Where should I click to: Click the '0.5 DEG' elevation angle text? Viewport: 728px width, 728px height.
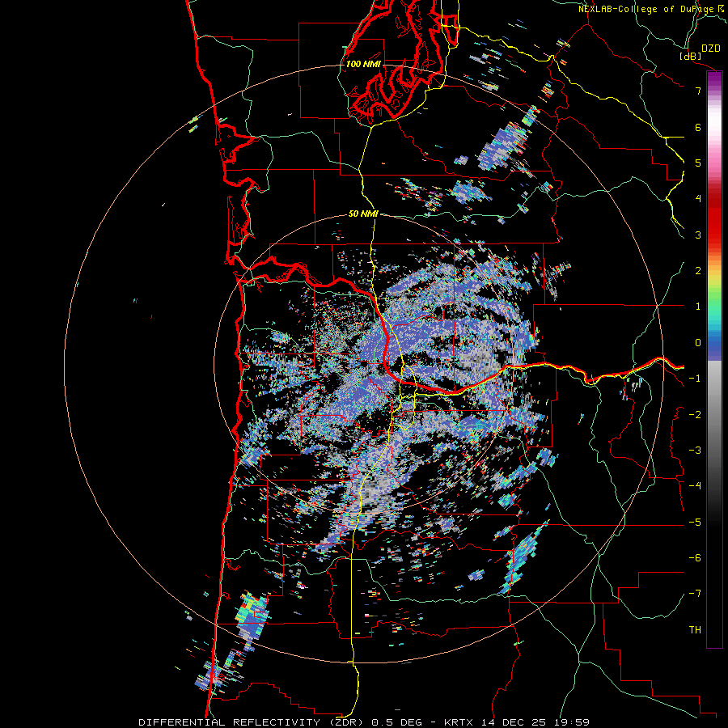(397, 722)
